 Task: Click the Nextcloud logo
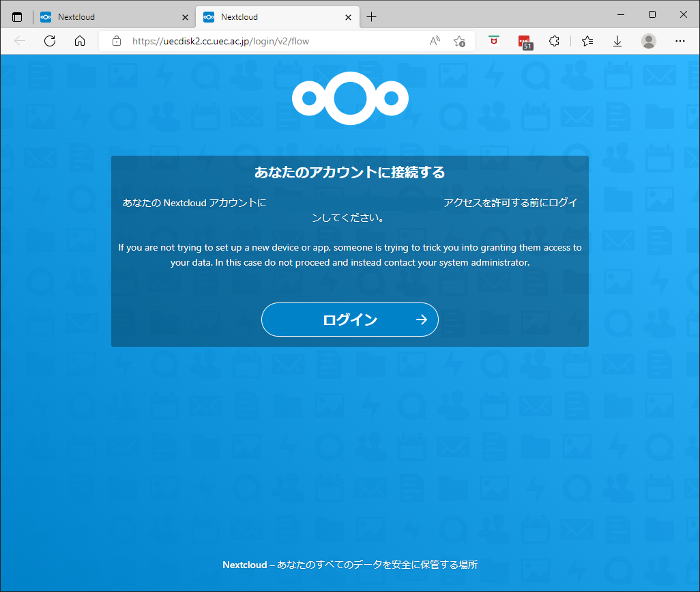350,98
